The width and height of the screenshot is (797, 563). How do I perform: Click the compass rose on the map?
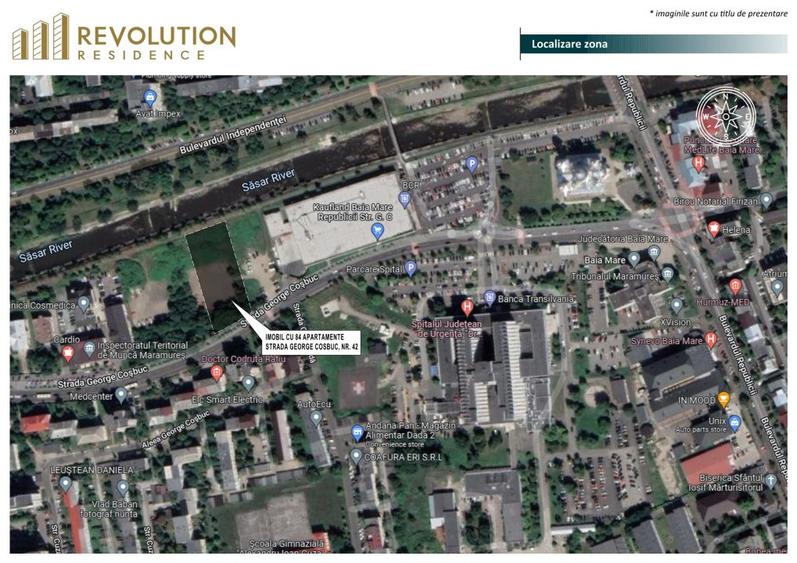coord(726,116)
